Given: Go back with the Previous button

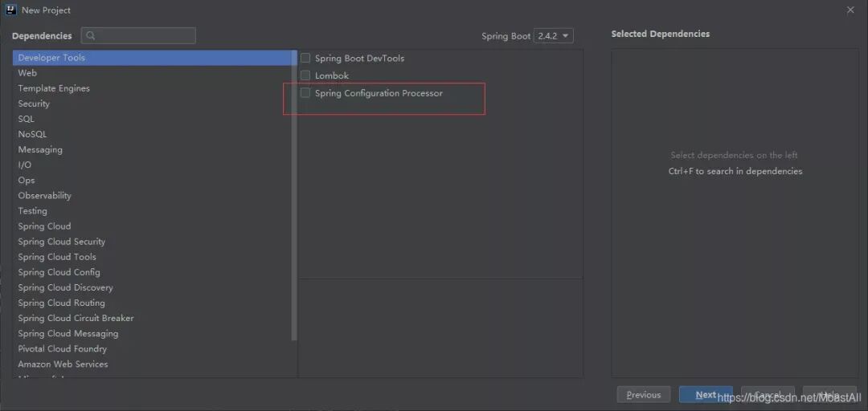Looking at the screenshot, I should click(644, 394).
